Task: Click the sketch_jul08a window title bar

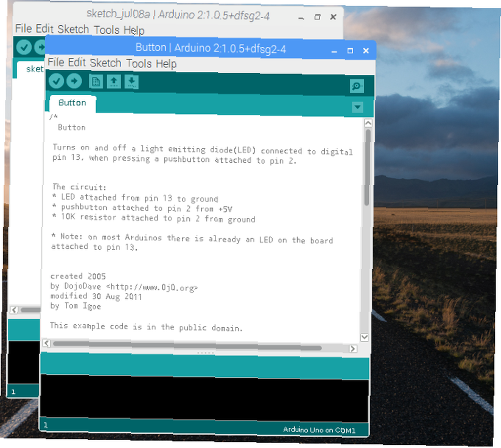Action: coord(178,15)
